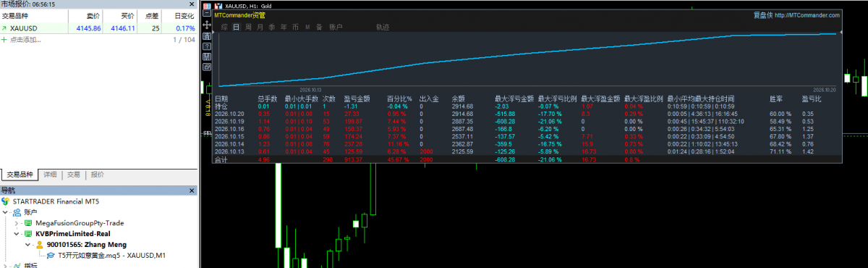Select the 周 weekly period tab
The height and width of the screenshot is (268, 868).
(249, 27)
